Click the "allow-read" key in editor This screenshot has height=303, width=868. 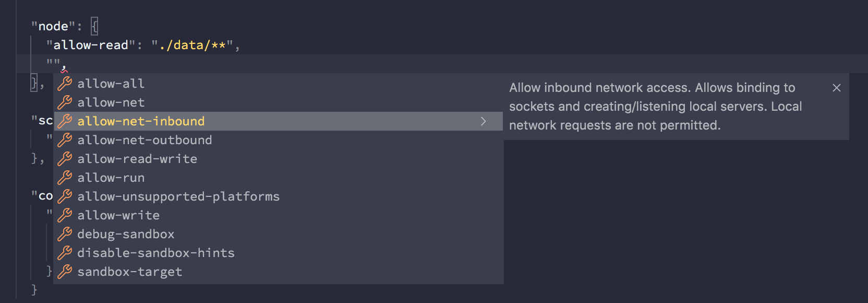[91, 45]
